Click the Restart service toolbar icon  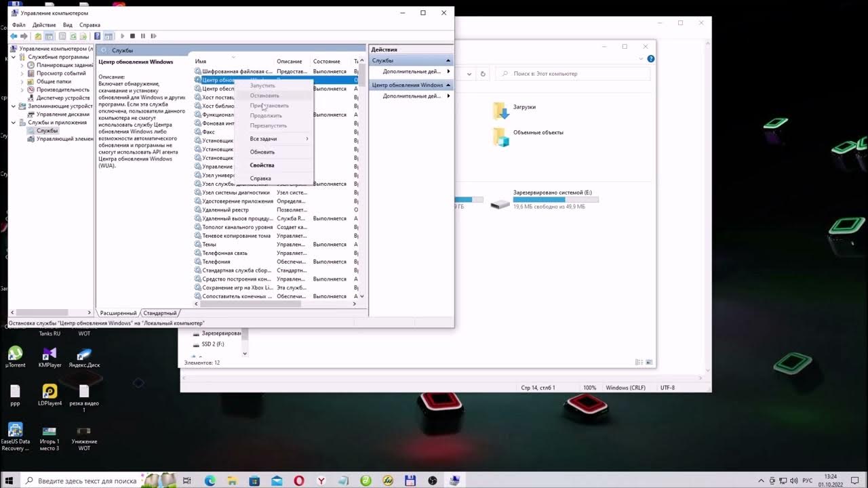[x=153, y=36]
